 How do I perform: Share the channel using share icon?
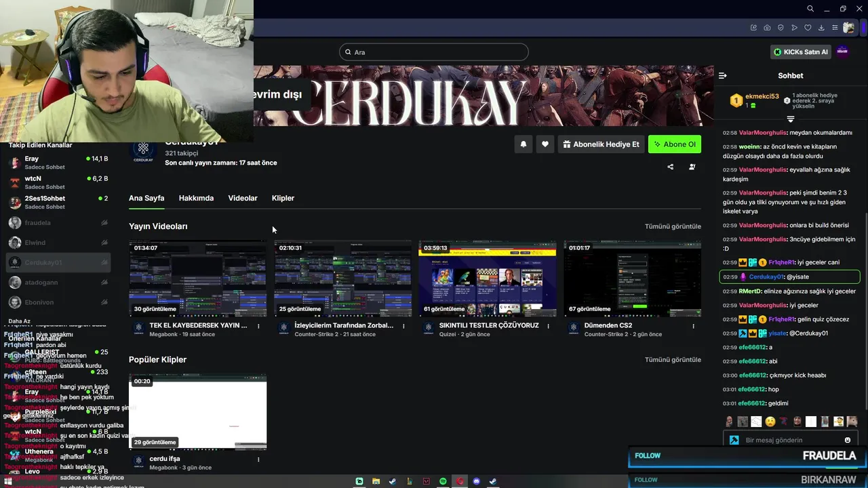(x=671, y=167)
